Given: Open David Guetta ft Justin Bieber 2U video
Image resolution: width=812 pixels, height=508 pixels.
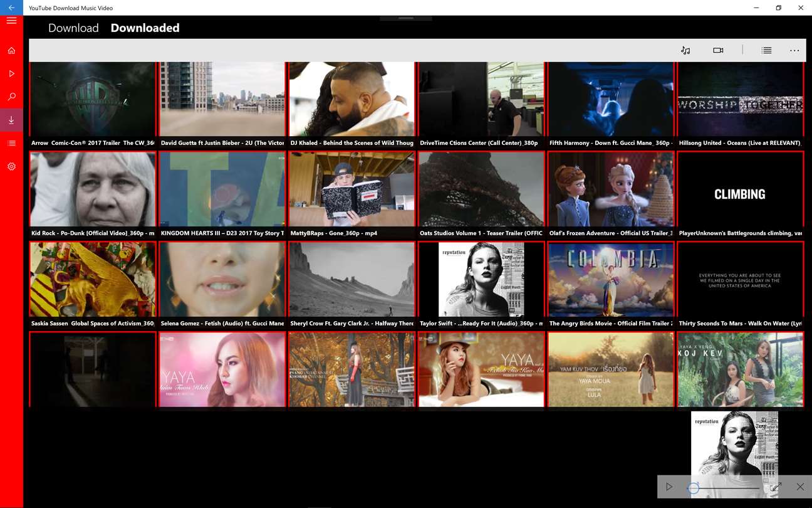Looking at the screenshot, I should pyautogui.click(x=222, y=105).
